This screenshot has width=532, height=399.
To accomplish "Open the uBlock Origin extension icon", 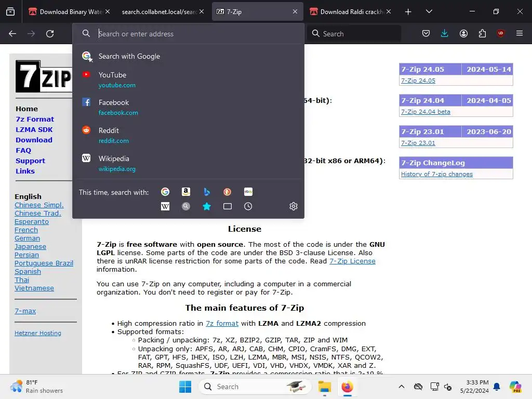I will pos(500,33).
